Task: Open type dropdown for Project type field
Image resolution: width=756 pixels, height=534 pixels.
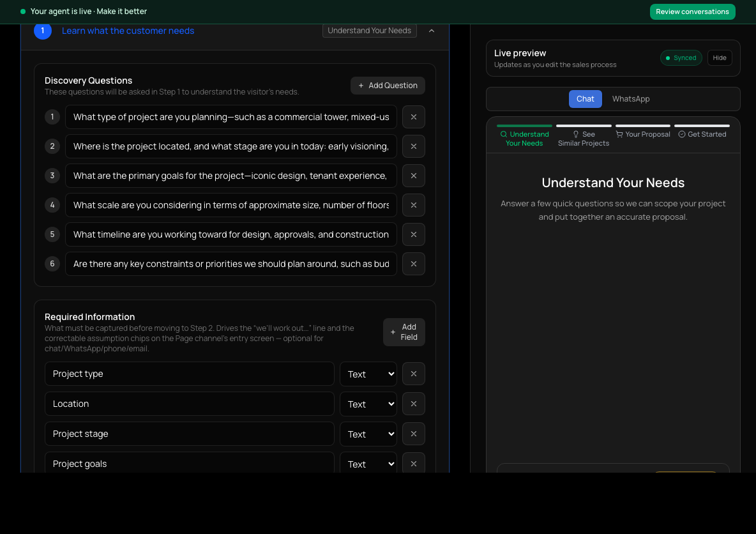Action: [368, 374]
